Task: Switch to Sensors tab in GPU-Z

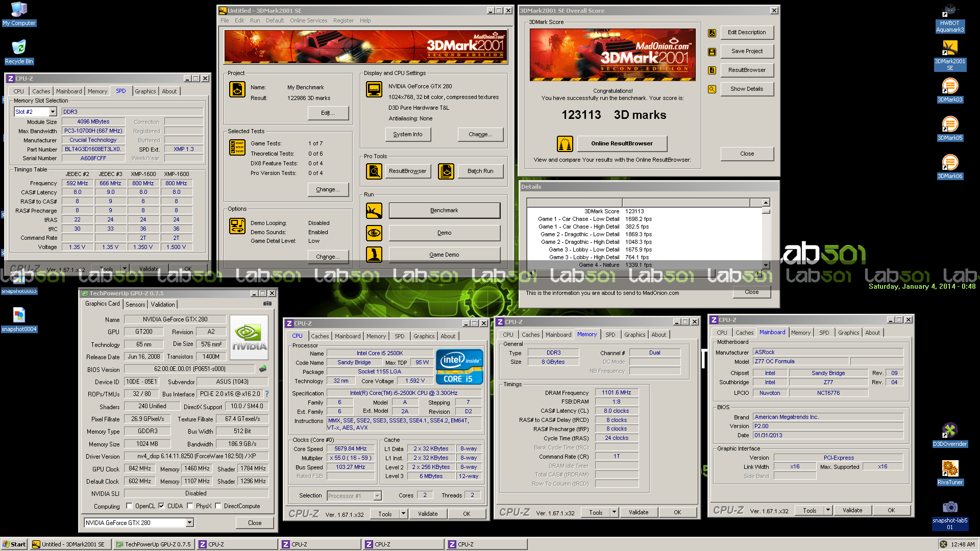Action: (135, 304)
